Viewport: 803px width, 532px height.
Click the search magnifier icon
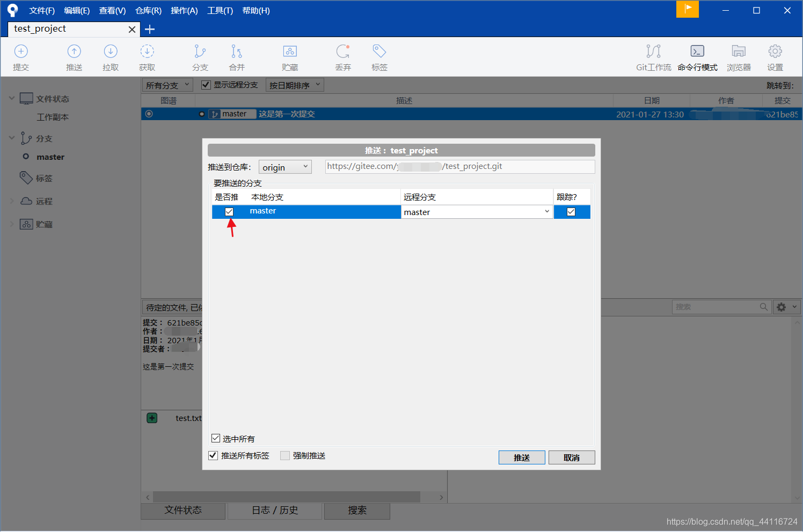(763, 307)
